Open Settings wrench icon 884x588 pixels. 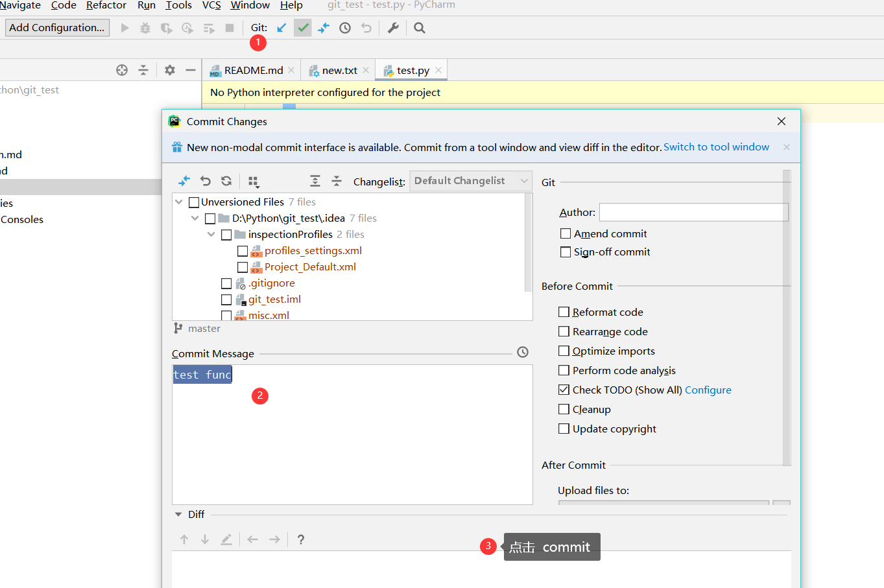[x=393, y=28]
